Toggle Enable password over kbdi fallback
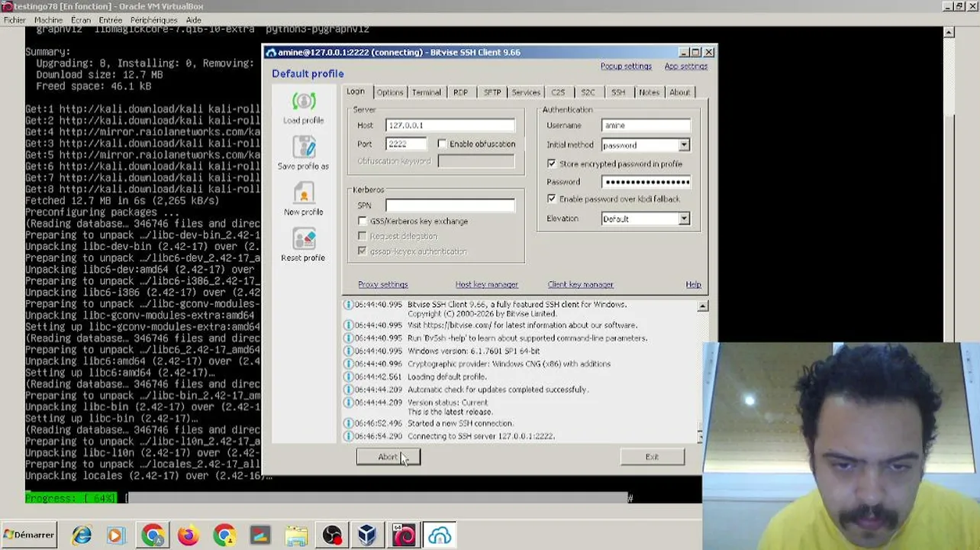This screenshot has height=550, width=980. click(x=552, y=199)
